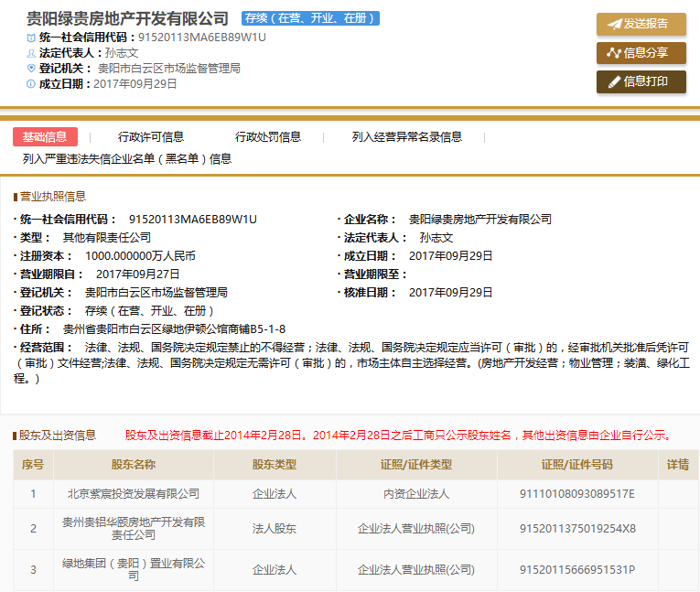Click license number 91110108093089517E
The width and height of the screenshot is (700, 592).
577,494
